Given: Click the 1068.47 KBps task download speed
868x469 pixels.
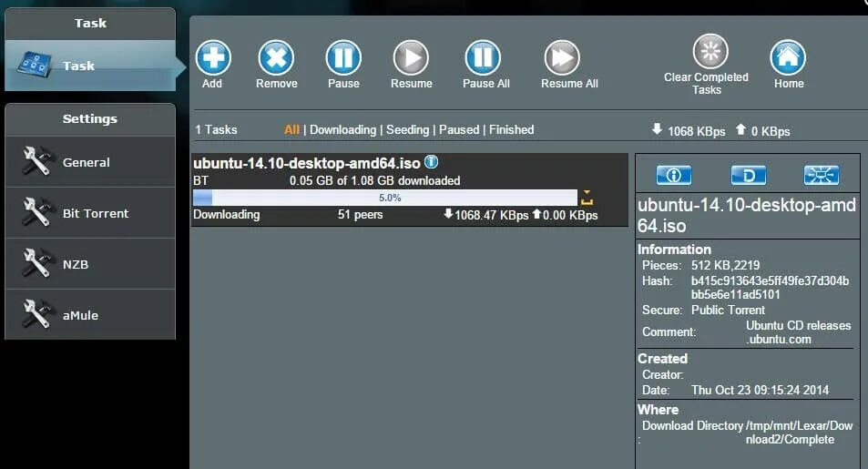Looking at the screenshot, I should (x=491, y=215).
